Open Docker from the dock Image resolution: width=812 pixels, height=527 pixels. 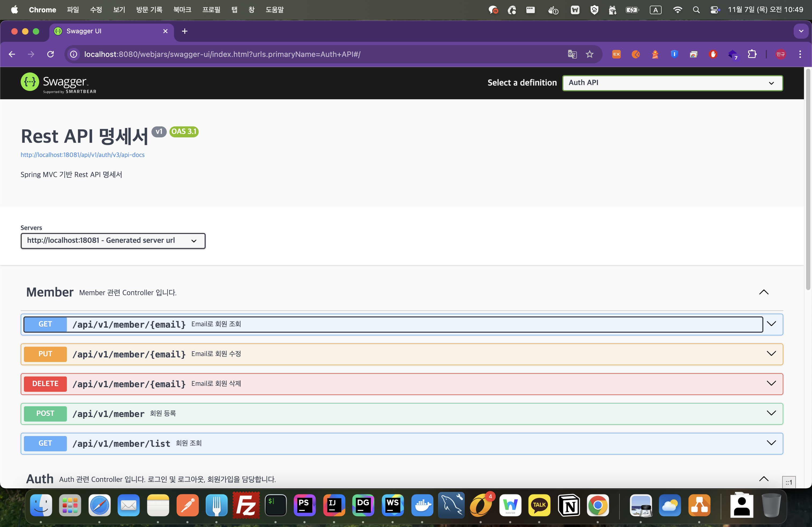[422, 505]
